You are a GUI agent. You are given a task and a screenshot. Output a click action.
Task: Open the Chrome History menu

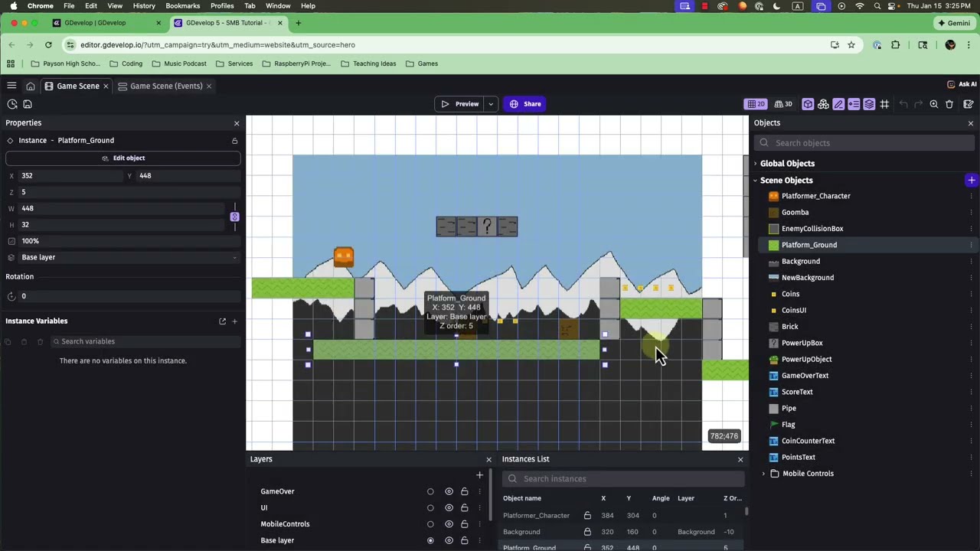(144, 5)
